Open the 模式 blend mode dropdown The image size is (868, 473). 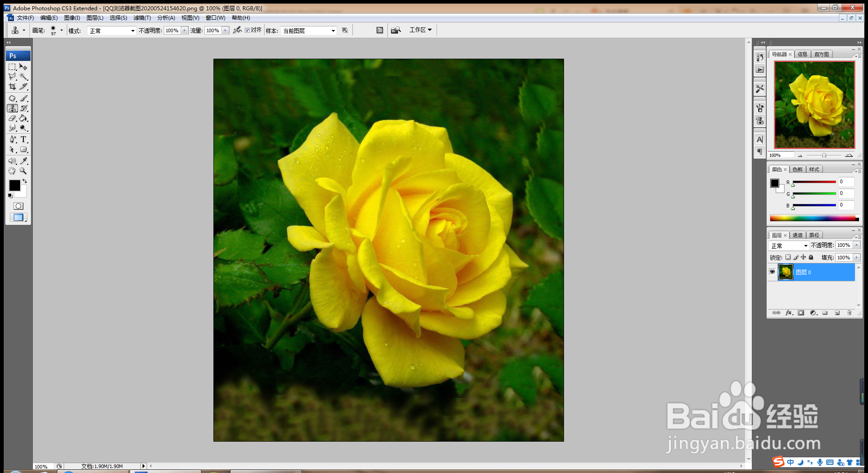112,30
